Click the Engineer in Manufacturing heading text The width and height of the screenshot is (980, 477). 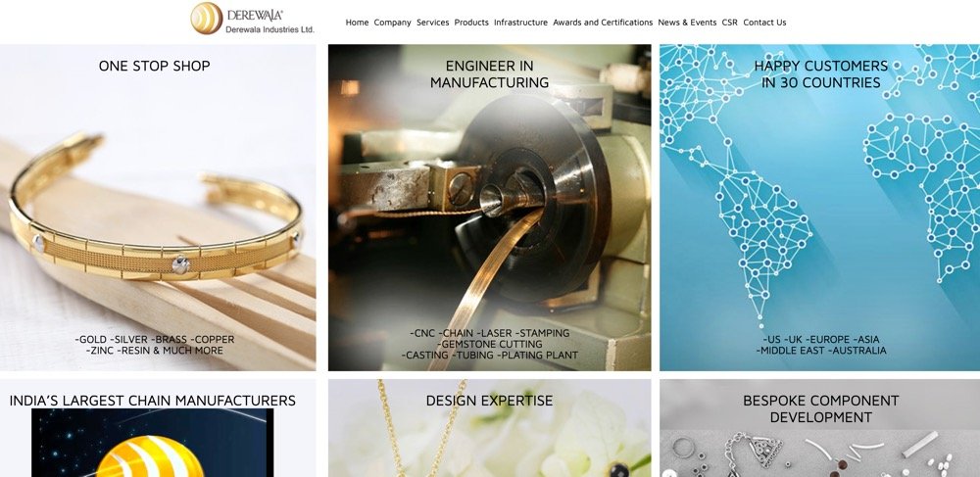(489, 73)
